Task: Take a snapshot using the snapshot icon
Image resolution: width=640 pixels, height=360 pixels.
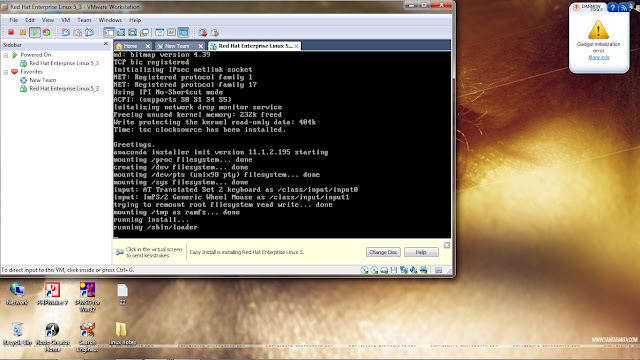Action: 66,32
